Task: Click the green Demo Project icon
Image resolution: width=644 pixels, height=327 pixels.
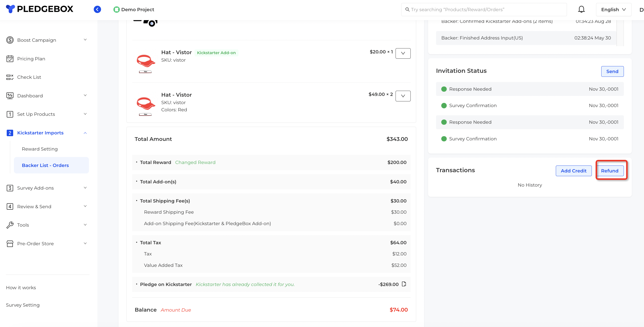Action: click(x=117, y=9)
